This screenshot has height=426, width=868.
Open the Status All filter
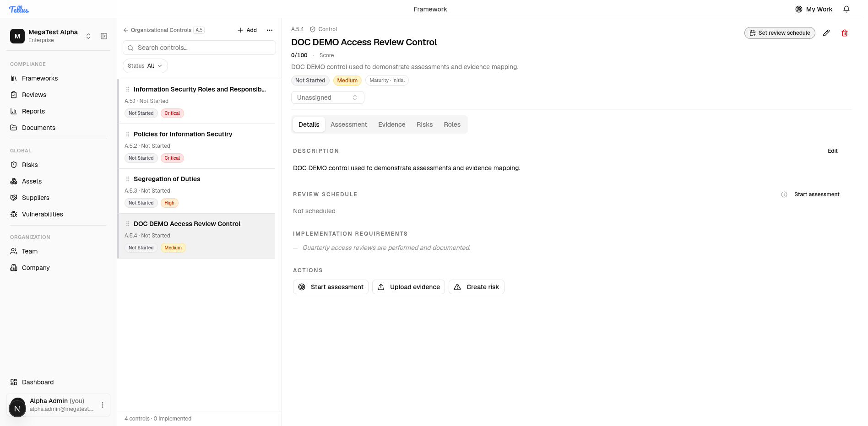pyautogui.click(x=145, y=66)
